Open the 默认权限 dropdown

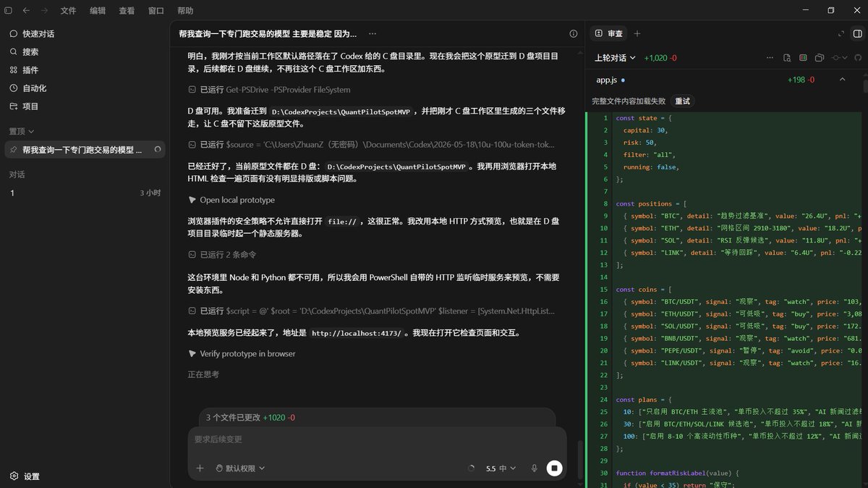click(240, 468)
